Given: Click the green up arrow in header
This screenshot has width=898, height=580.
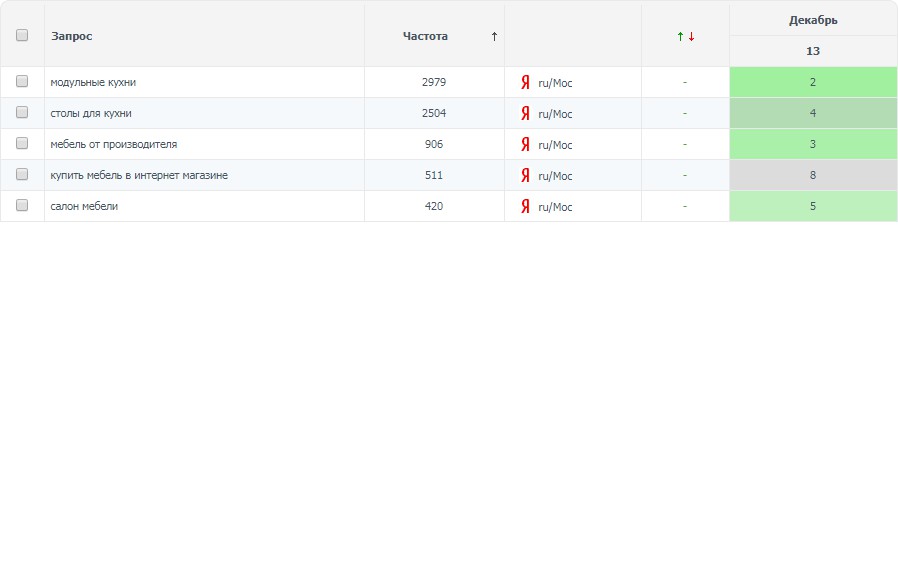Looking at the screenshot, I should (x=680, y=36).
